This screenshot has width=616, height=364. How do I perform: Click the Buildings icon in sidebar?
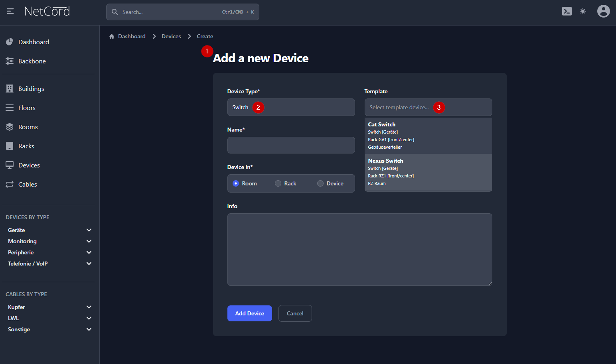[10, 89]
